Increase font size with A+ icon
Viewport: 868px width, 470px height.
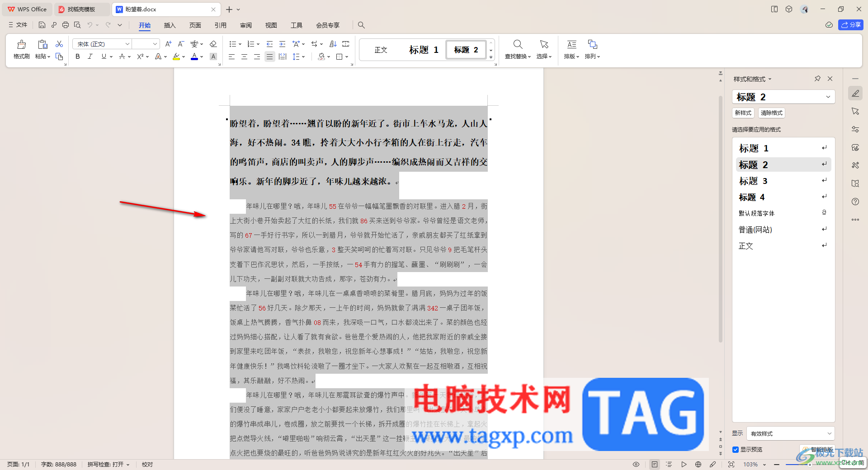[168, 44]
